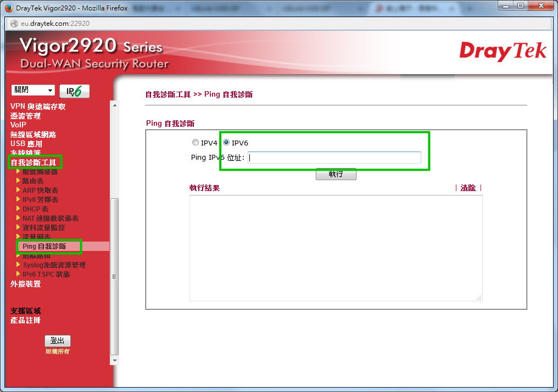Image resolution: width=558 pixels, height=392 pixels.
Task: Open the 產品註冊 menu
Action: point(25,320)
